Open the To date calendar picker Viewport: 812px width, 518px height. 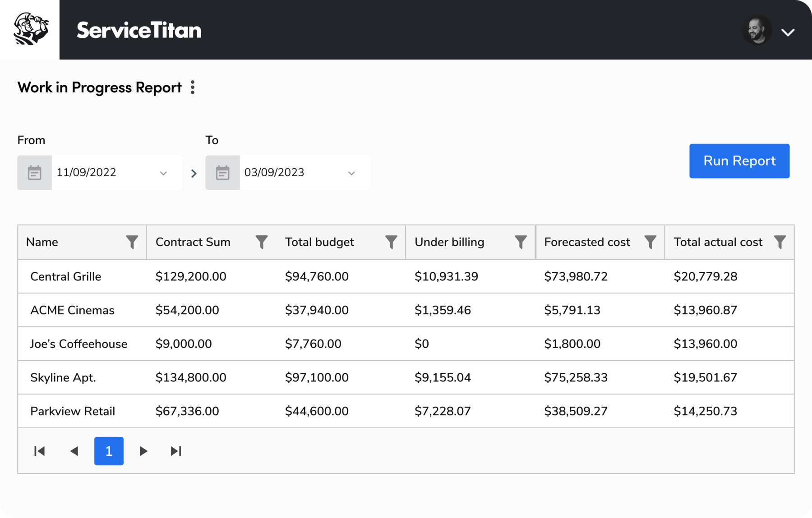[x=222, y=172]
